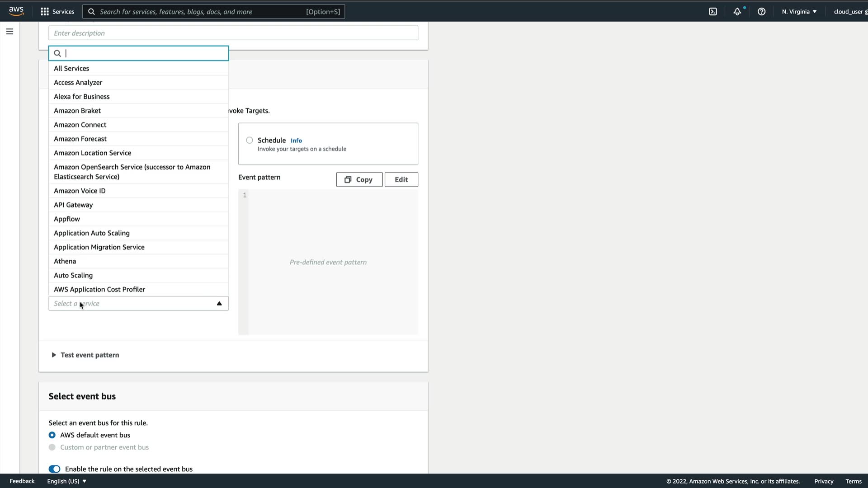Open the Services grid menu icon
The image size is (868, 488).
coord(44,12)
